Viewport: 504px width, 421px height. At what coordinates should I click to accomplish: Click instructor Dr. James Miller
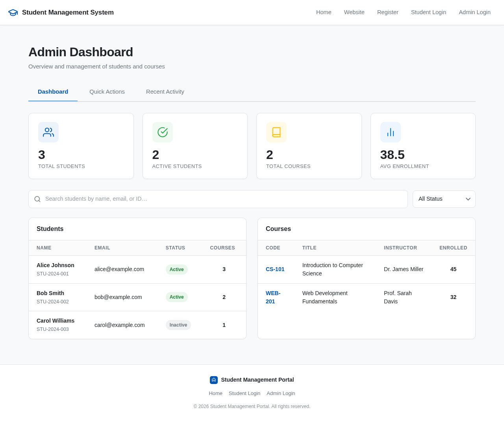click(404, 270)
